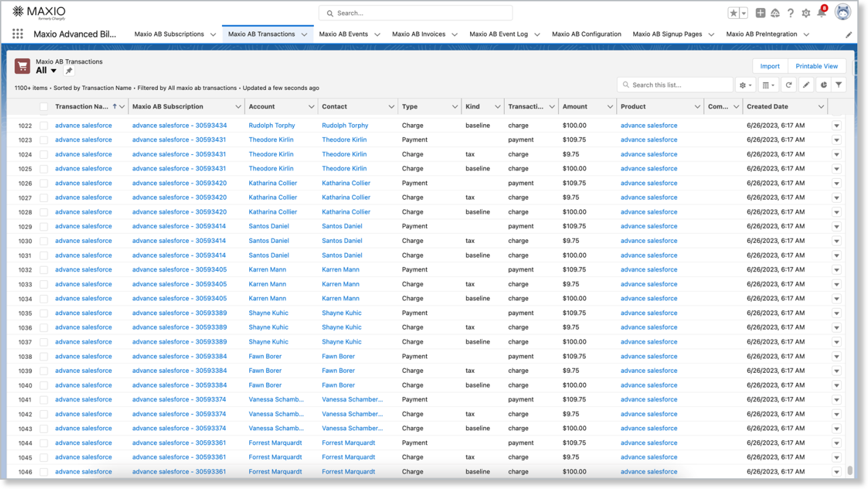The height and width of the screenshot is (489, 868).
Task: Check the box for row 1036
Action: (43, 328)
